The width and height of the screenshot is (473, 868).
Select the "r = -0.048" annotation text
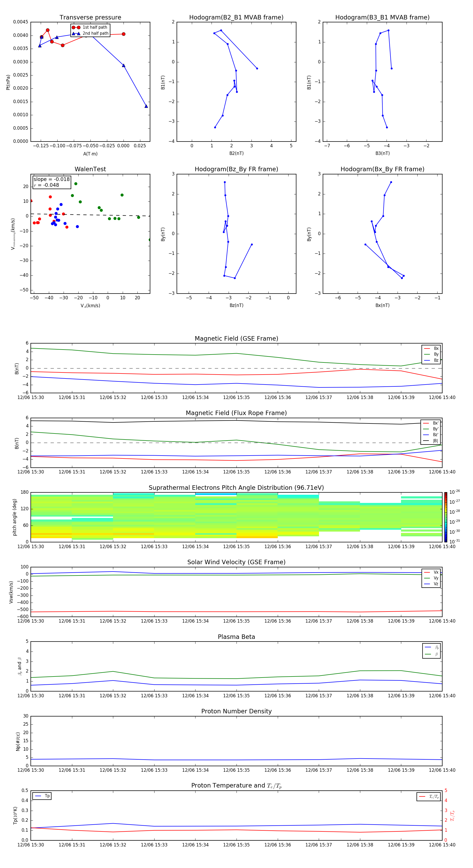tap(47, 185)
